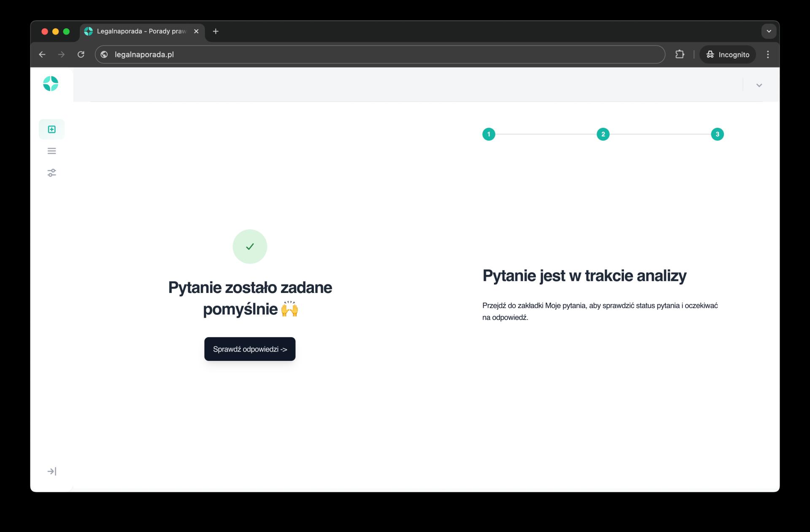
Task: Open a new browser tab
Action: point(216,31)
